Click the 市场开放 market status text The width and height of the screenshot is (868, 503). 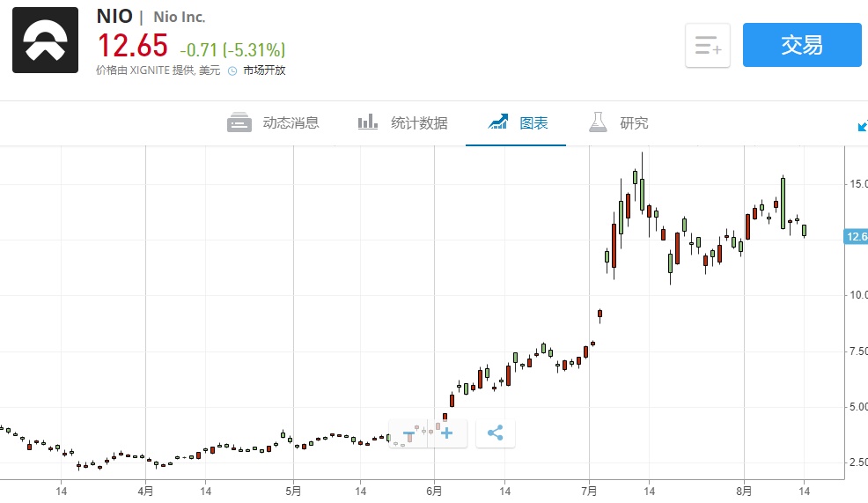[x=265, y=70]
